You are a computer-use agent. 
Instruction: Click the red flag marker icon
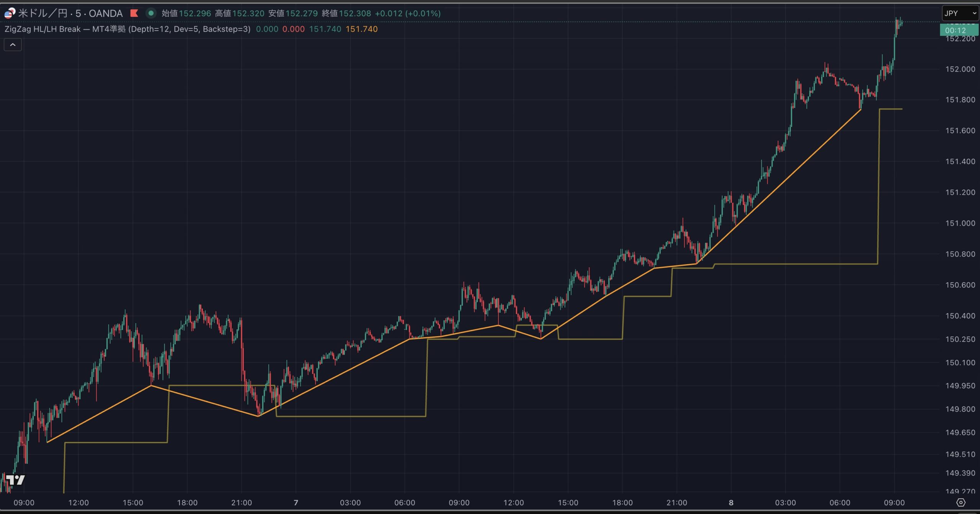pos(134,13)
